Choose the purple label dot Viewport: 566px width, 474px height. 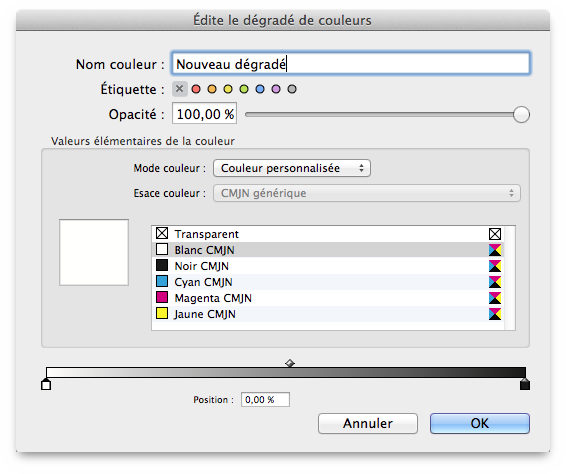(276, 89)
